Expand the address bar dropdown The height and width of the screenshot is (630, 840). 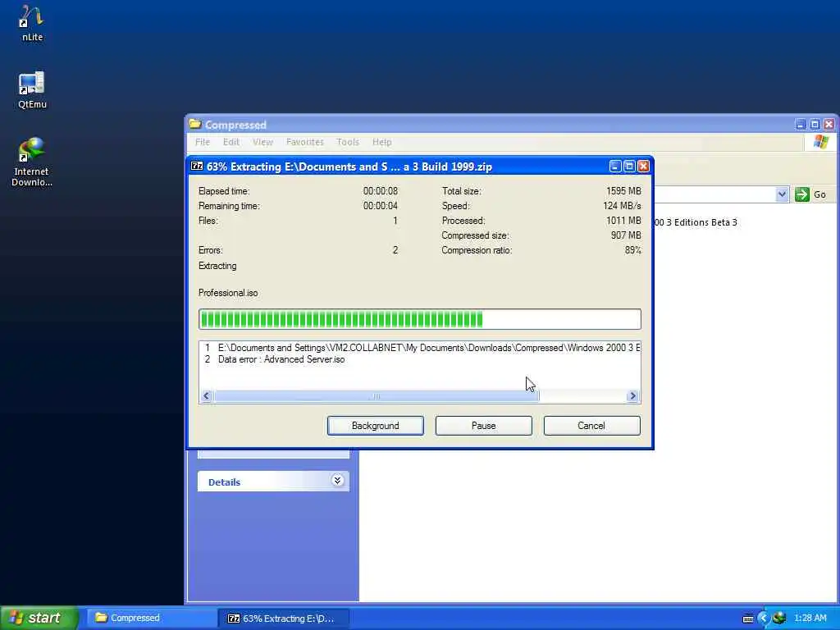pyautogui.click(x=782, y=194)
